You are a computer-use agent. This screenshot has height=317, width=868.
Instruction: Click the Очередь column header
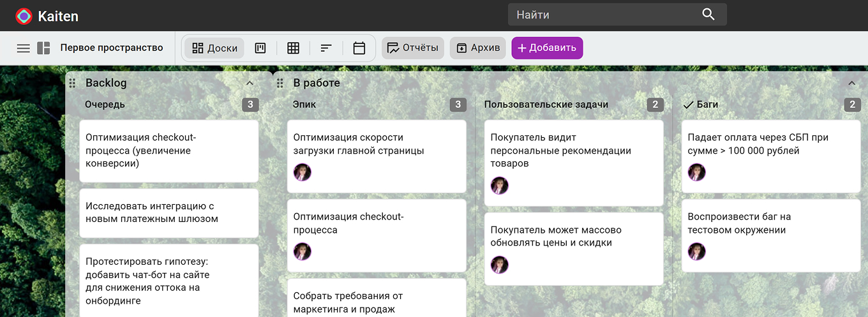coord(105,105)
